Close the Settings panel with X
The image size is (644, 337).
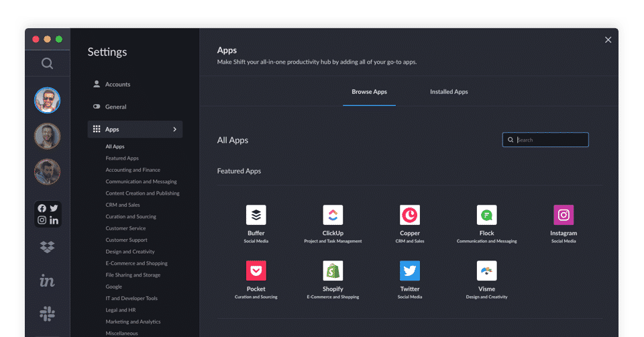pos(608,40)
